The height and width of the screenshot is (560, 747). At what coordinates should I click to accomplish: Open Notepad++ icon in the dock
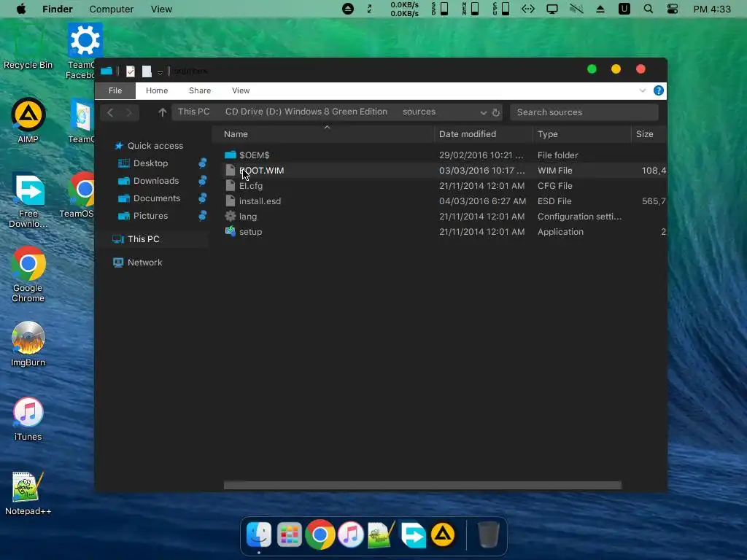(381, 534)
